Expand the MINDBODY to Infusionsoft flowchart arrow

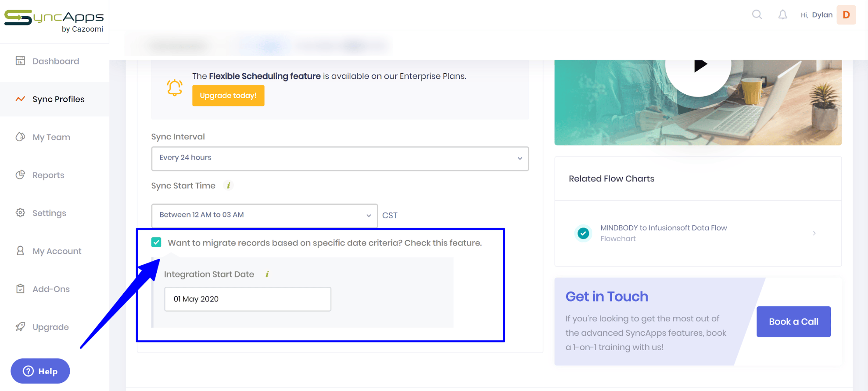(x=814, y=233)
